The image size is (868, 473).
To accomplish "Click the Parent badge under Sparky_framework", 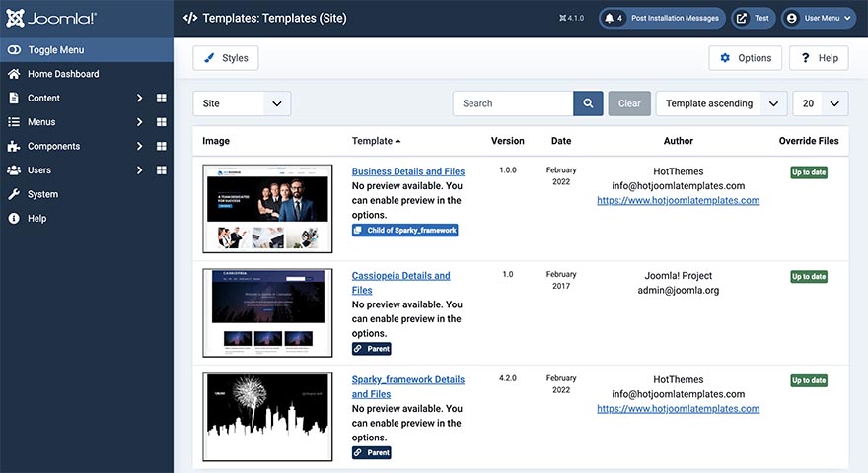I will (x=372, y=452).
